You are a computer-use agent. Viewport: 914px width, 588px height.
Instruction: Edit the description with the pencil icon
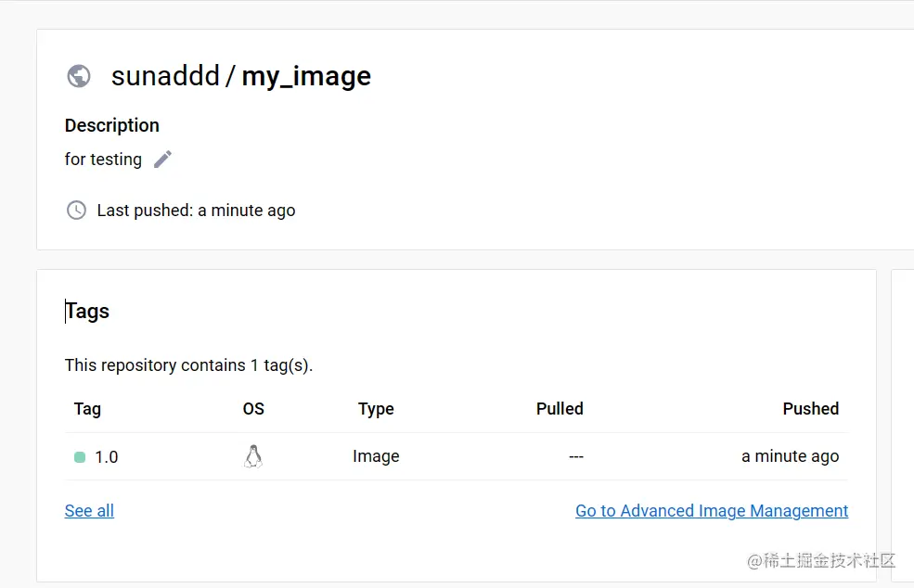click(163, 160)
